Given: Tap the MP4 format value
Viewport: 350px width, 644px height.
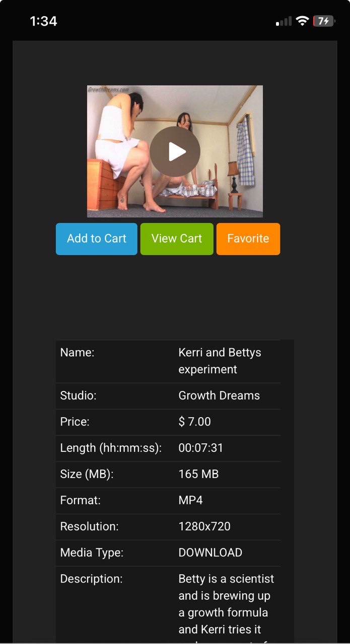Looking at the screenshot, I should point(190,500).
